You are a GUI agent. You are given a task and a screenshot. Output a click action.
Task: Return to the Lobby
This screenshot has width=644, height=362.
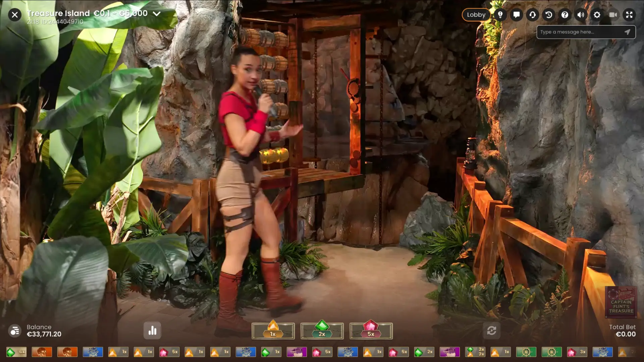476,15
